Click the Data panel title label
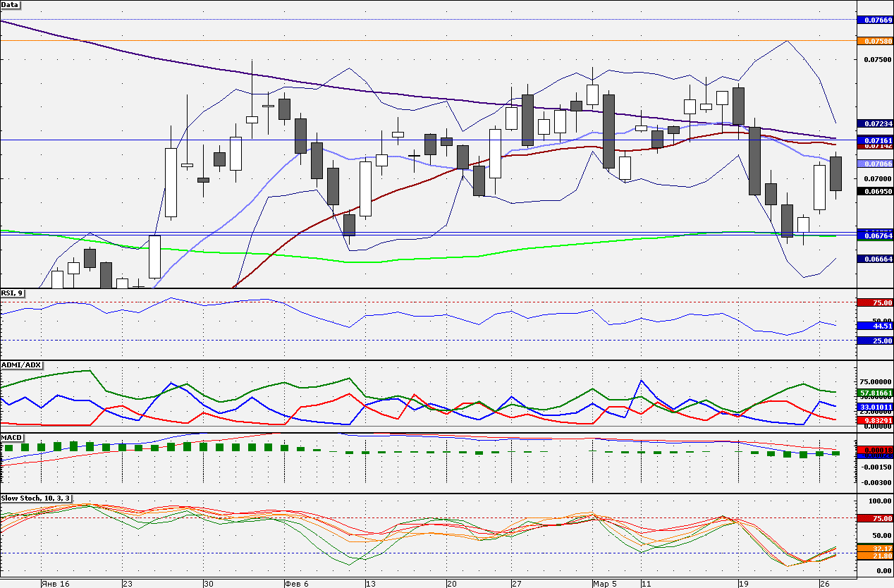The width and height of the screenshot is (894, 588). click(x=11, y=4)
